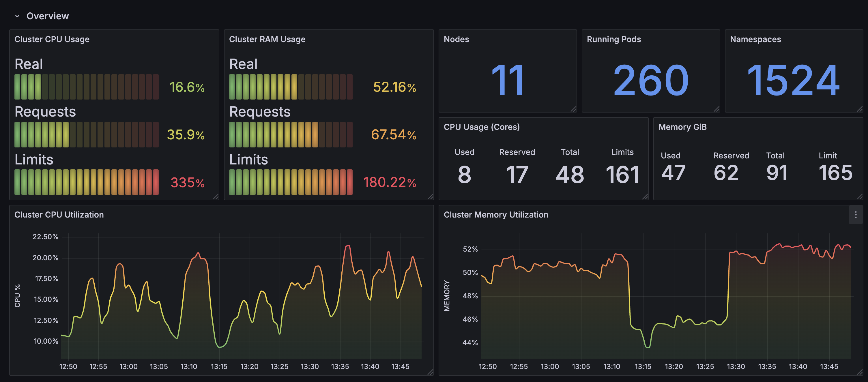Click the Cluster RAM Usage panel resize handle

(x=430, y=197)
